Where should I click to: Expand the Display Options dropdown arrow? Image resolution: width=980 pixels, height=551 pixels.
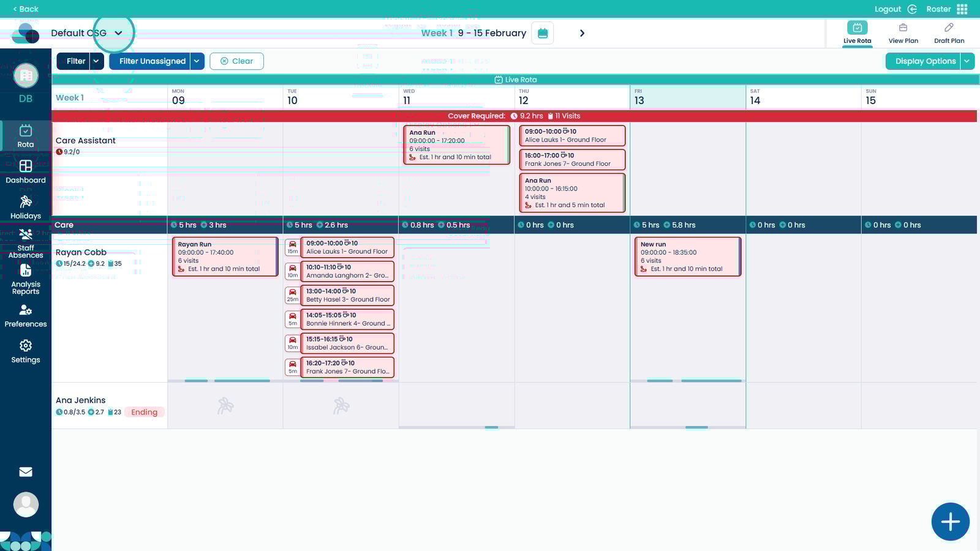pos(968,61)
